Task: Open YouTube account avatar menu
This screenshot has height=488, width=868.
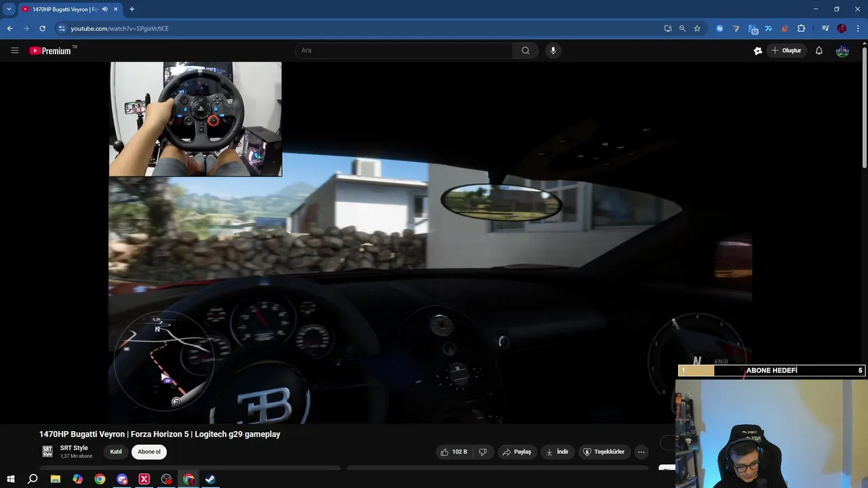Action: tap(842, 50)
